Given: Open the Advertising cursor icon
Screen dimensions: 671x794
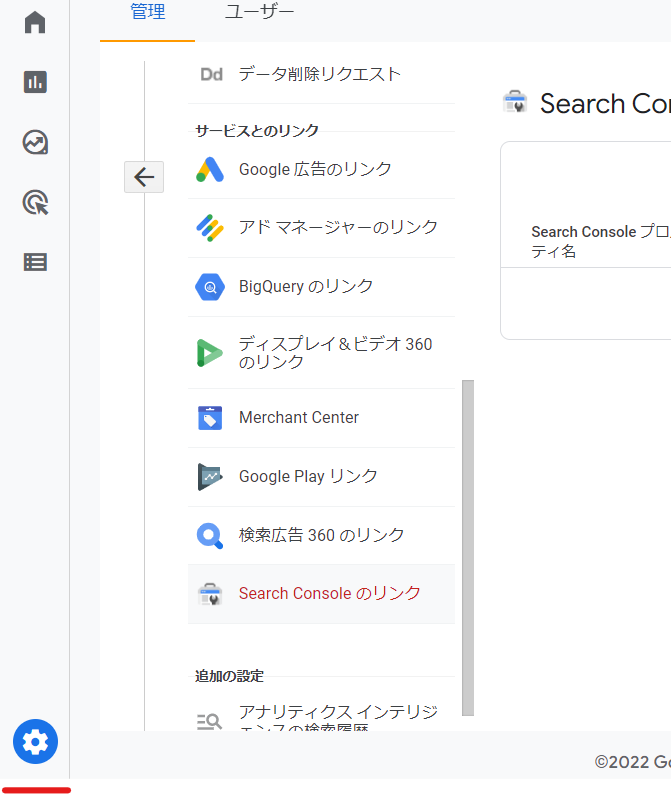Looking at the screenshot, I should click(35, 203).
